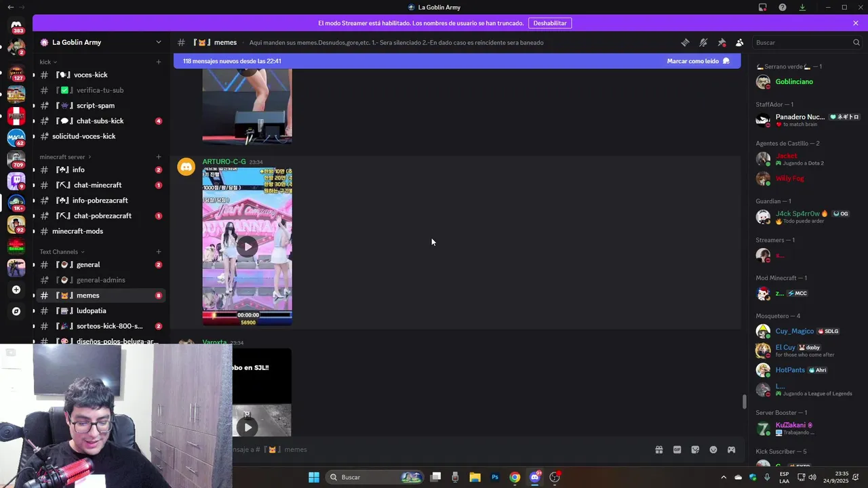Open Threads icon in channel header
This screenshot has height=488, width=868.
pos(685,42)
